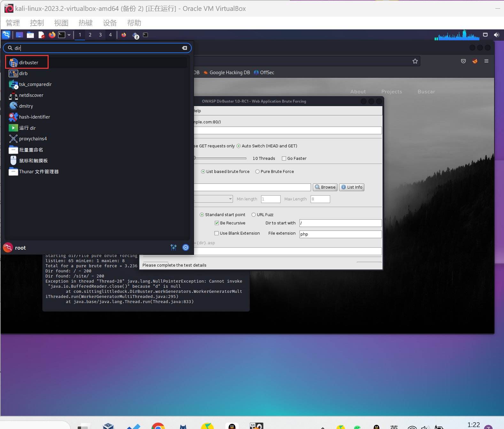Screen dimensions: 504x429
Task: Click the Save to Pocket icon in Firefox
Action: pos(463,61)
